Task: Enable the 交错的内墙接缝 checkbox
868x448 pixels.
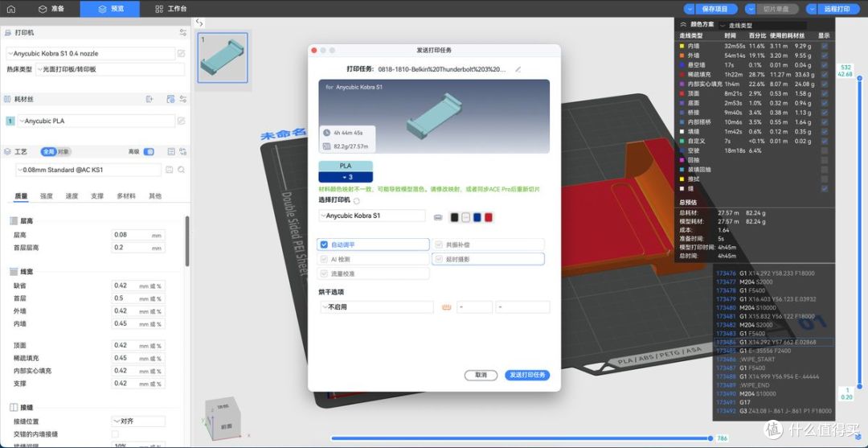Action: (x=115, y=434)
